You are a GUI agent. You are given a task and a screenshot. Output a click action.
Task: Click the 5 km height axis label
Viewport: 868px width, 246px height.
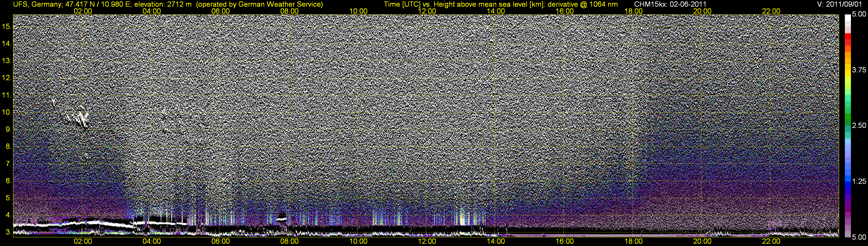9,198
